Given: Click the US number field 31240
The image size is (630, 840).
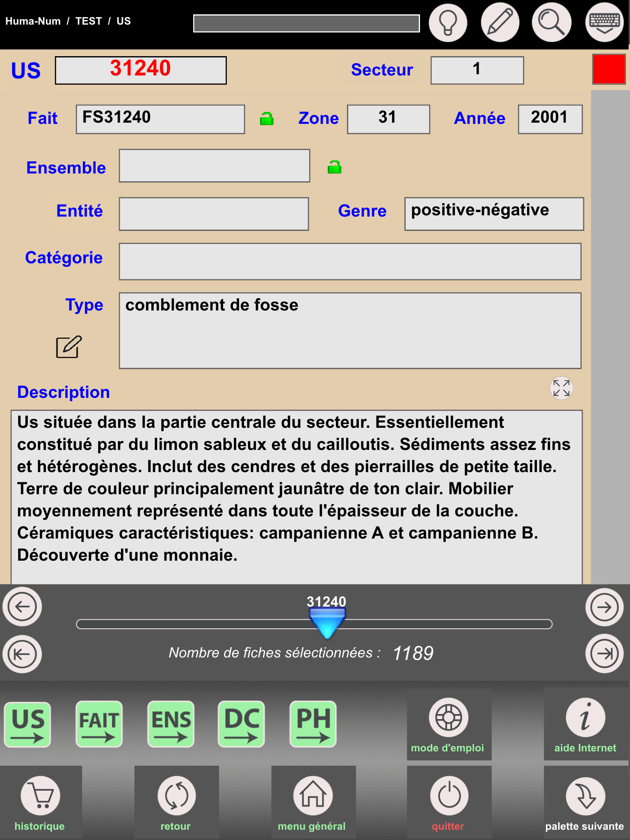Looking at the screenshot, I should pyautogui.click(x=141, y=70).
